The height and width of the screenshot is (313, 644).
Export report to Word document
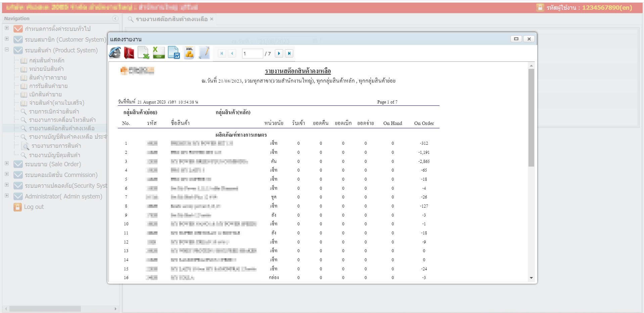174,53
